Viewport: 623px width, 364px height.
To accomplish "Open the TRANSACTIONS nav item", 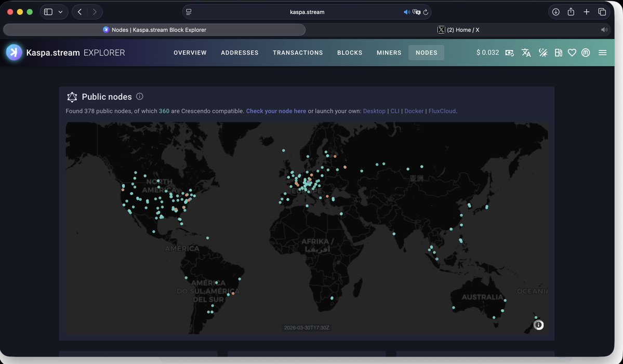I will pos(298,53).
